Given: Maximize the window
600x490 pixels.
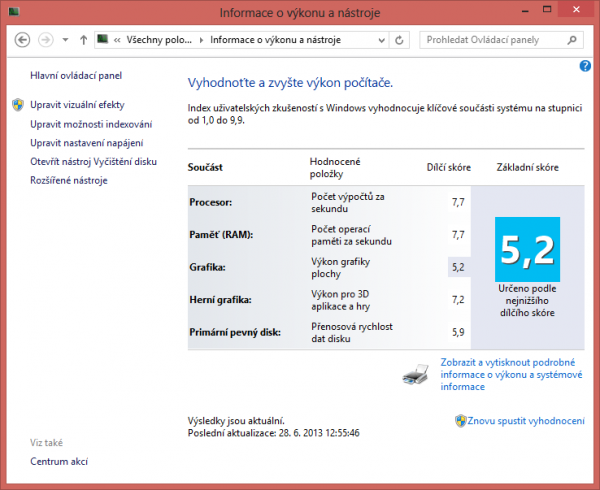Looking at the screenshot, I should pos(547,10).
